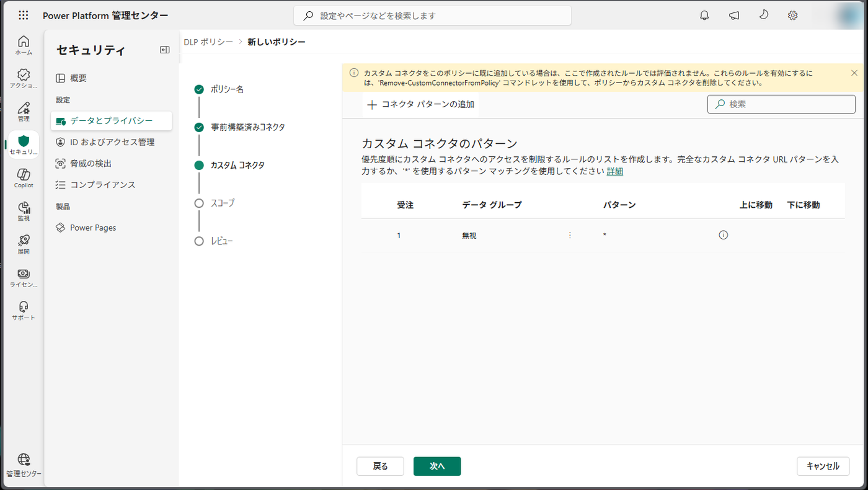
Task: Open the app launcher waffle icon
Action: point(24,16)
